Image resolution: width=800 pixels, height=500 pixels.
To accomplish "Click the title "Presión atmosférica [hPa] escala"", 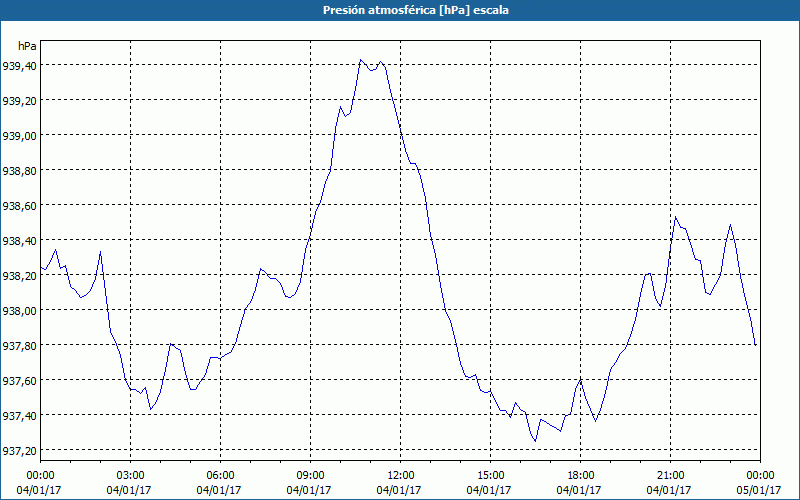I will 416,10.
